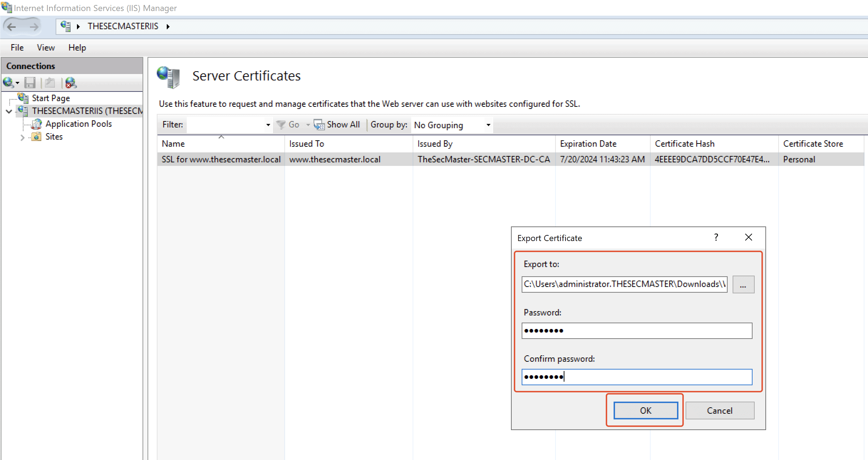868x460 pixels.
Task: Expand arrow after THESECMASTERIIS in breadcrumb
Action: point(168,26)
